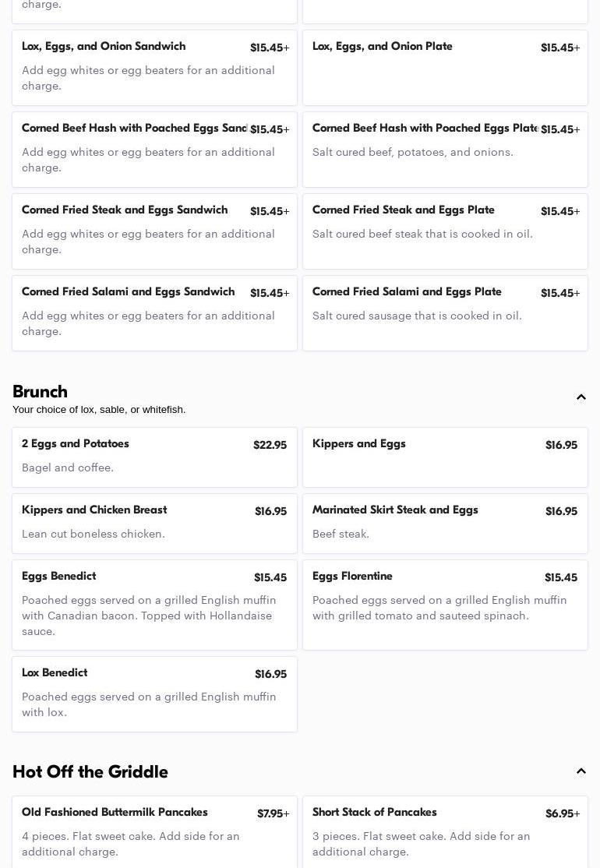Select the Short Stack of Pancakes item

[445, 831]
